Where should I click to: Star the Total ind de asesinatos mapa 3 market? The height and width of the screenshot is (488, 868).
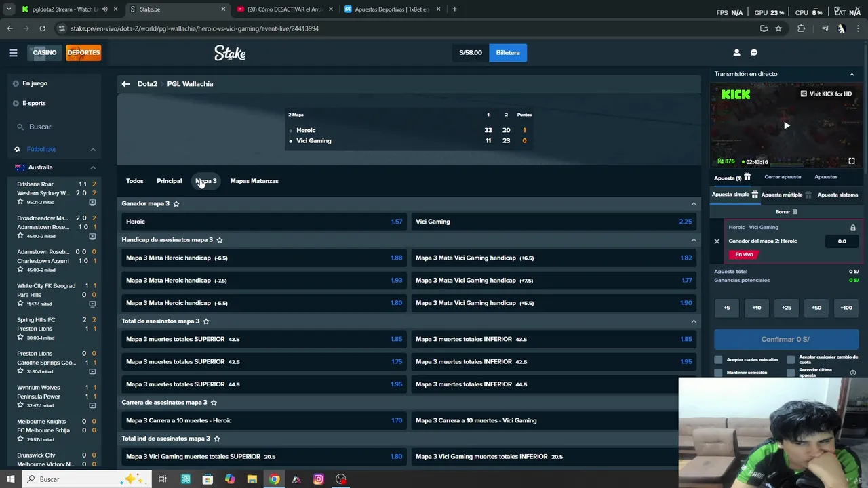(217, 439)
